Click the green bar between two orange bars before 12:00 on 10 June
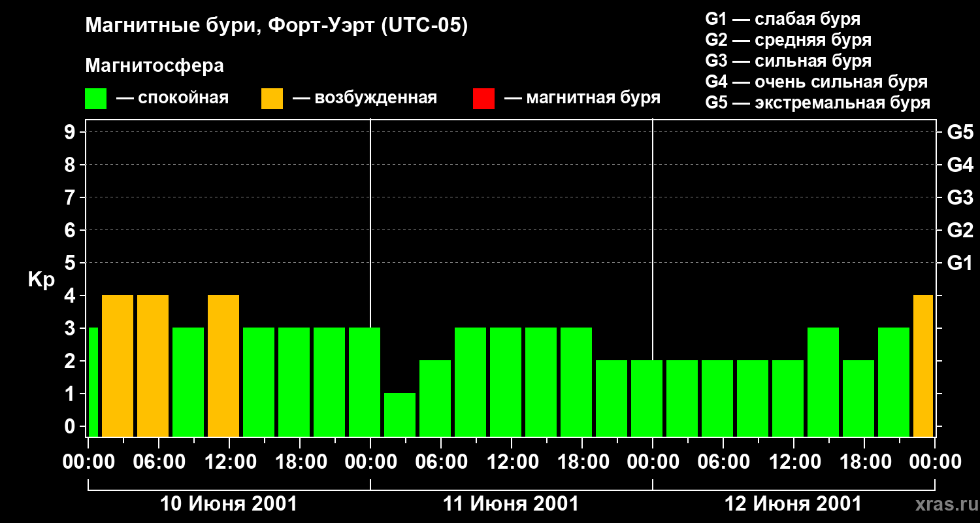Viewport: 980px width, 523px height. pos(188,382)
